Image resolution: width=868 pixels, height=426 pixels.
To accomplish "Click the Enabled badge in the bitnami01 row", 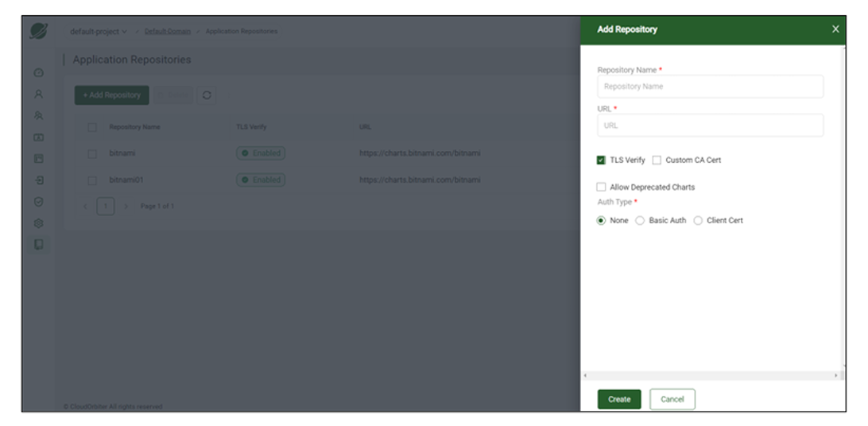I will click(261, 180).
